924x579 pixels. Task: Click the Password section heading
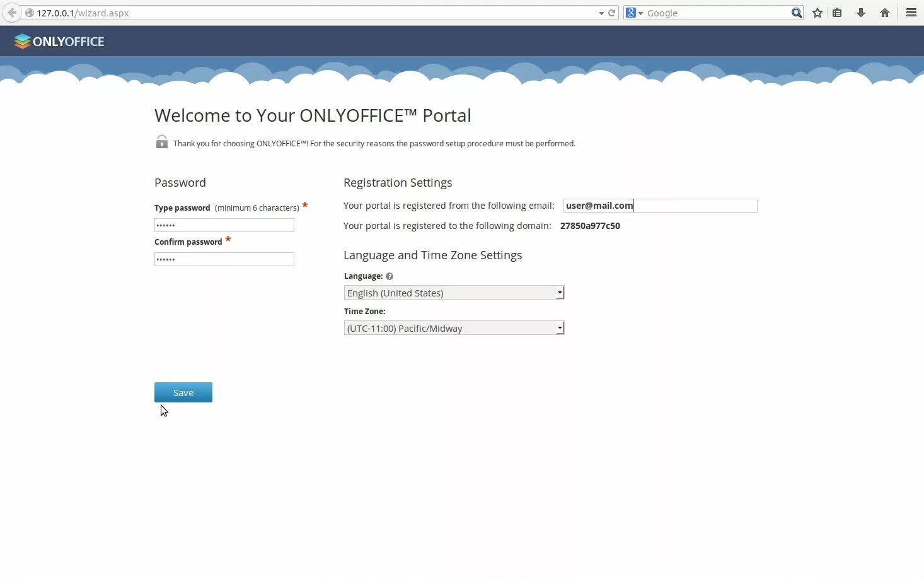point(180,182)
